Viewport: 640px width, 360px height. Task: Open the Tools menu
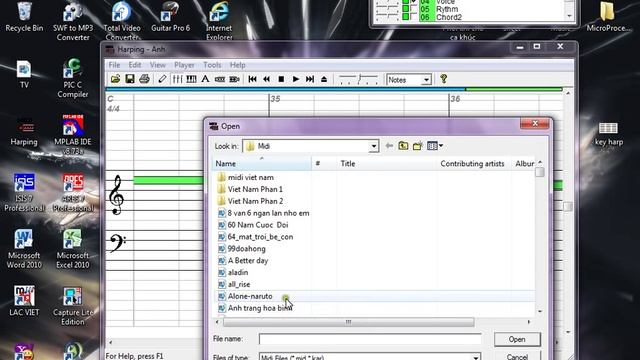(x=212, y=65)
